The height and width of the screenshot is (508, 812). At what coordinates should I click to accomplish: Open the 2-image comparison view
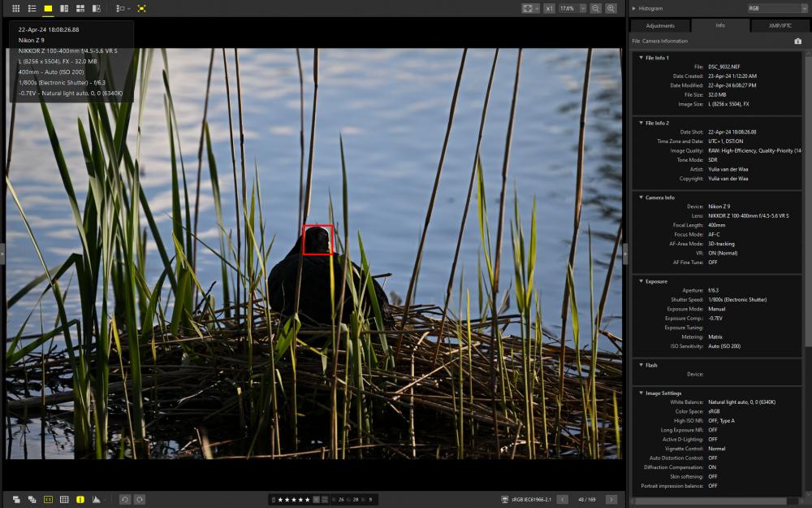[x=64, y=8]
